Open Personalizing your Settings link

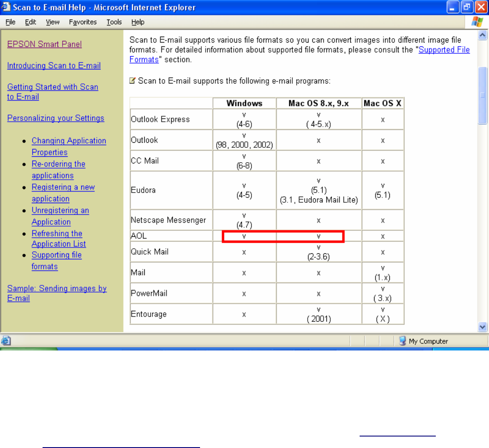(55, 118)
